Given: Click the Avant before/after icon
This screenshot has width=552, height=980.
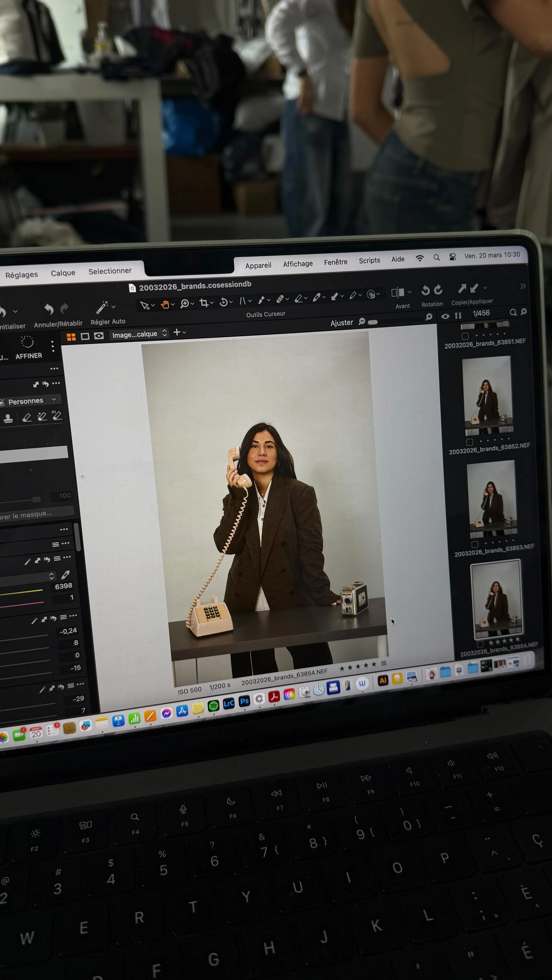Looking at the screenshot, I should [x=398, y=292].
